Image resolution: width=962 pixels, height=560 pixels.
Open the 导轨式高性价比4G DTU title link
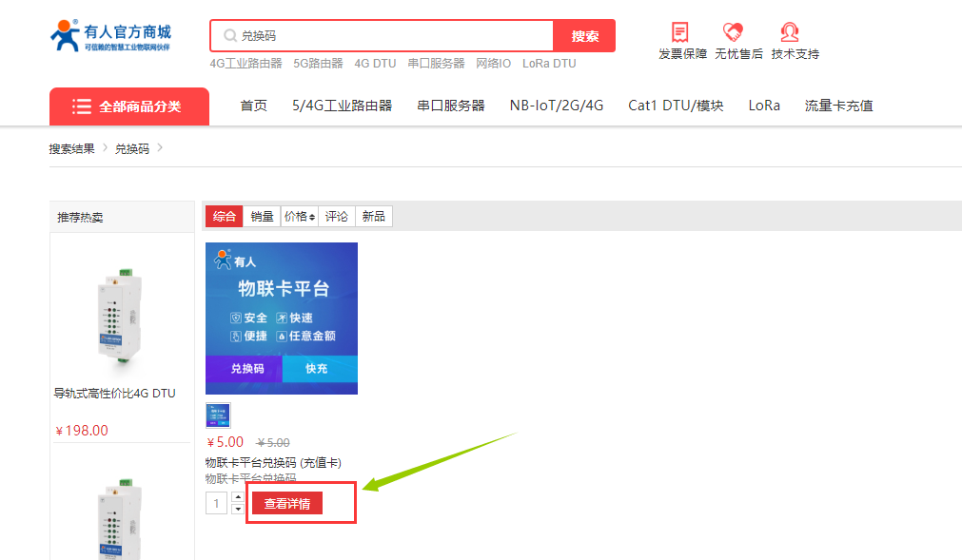pos(115,394)
